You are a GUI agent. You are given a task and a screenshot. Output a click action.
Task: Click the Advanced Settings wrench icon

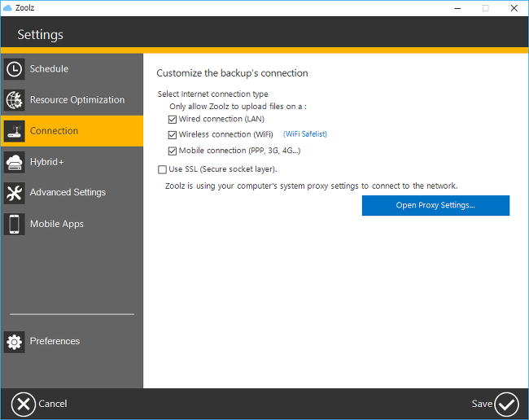click(x=14, y=193)
